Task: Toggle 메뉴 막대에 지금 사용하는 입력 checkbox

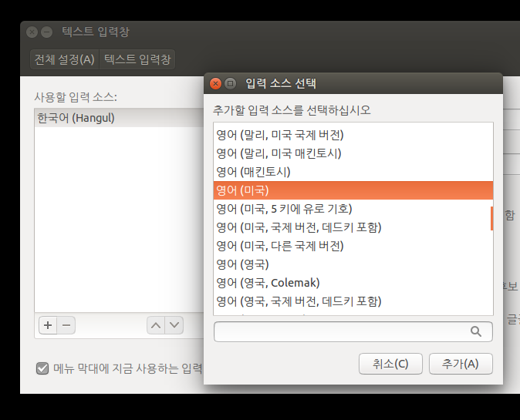Action: pos(42,368)
